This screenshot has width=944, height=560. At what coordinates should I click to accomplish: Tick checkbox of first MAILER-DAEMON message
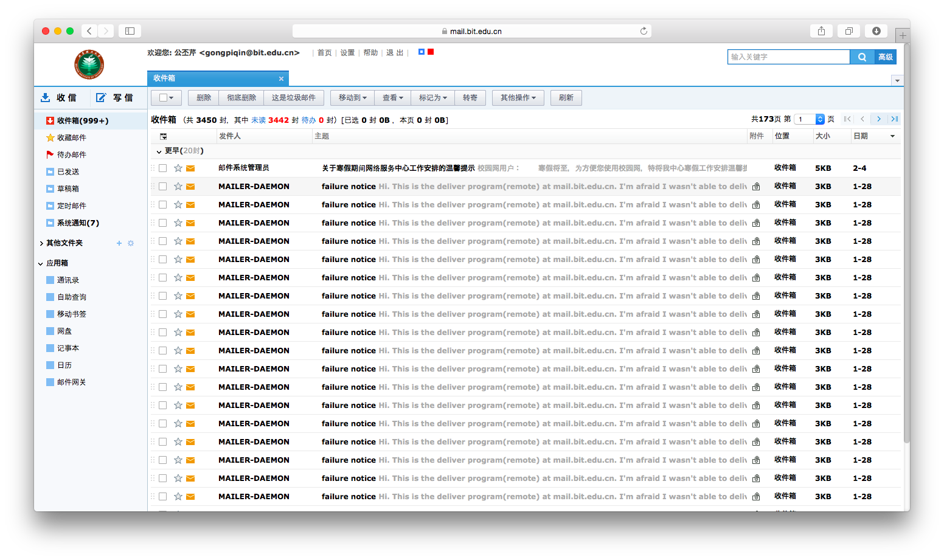point(163,186)
